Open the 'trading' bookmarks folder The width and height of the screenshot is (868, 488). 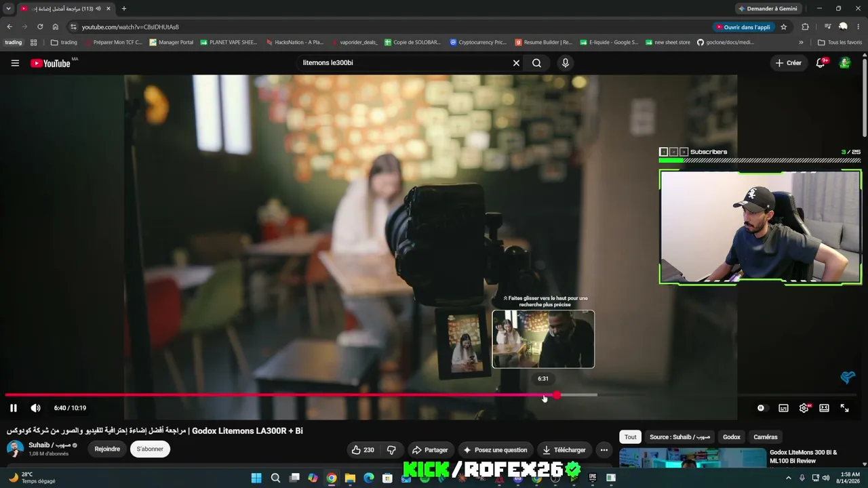[64, 42]
